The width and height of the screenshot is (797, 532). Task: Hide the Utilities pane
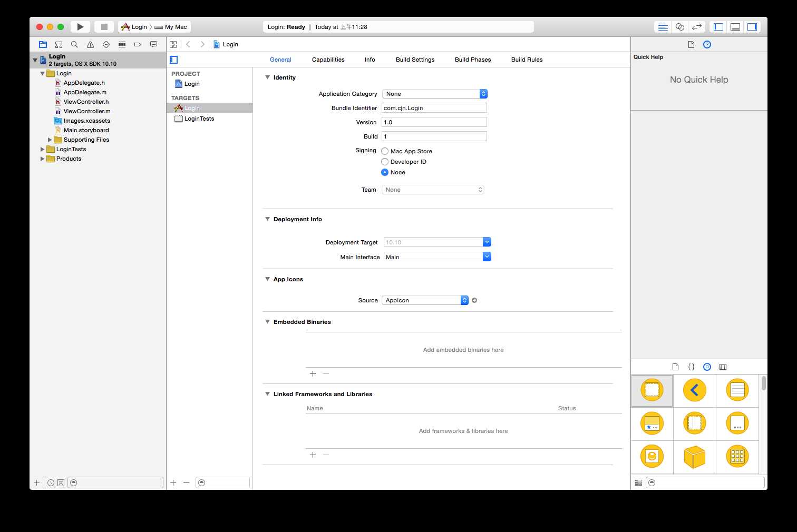(752, 27)
